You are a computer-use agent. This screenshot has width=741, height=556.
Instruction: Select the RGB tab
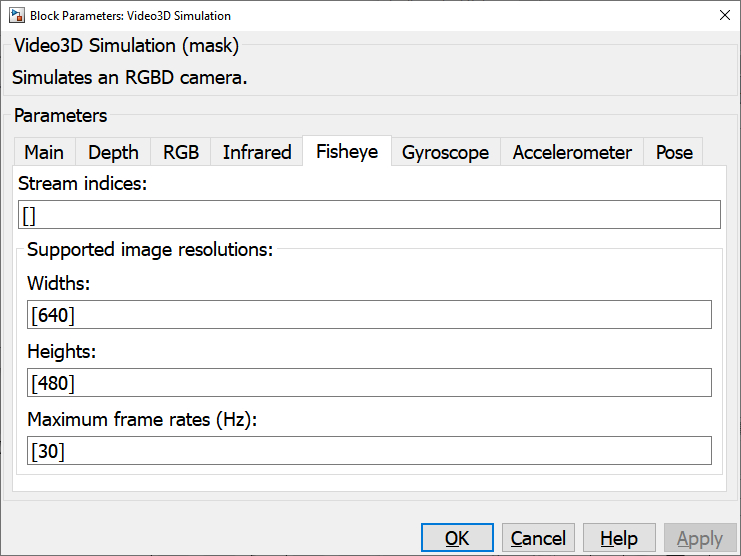181,152
